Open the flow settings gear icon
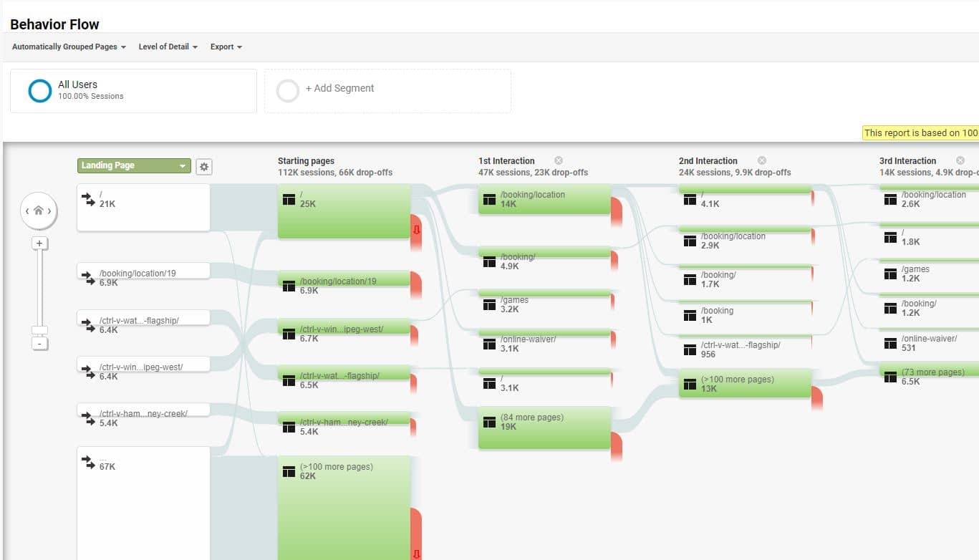The width and height of the screenshot is (979, 560). coord(204,167)
